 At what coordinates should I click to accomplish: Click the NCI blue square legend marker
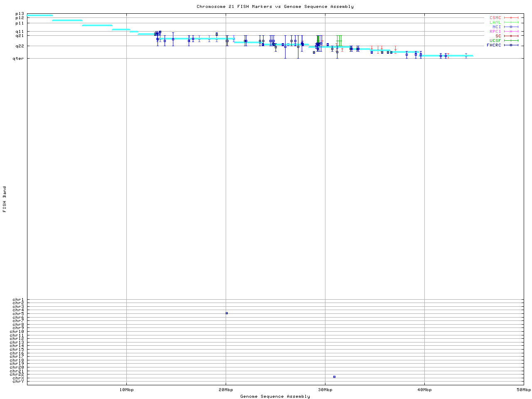(x=511, y=27)
